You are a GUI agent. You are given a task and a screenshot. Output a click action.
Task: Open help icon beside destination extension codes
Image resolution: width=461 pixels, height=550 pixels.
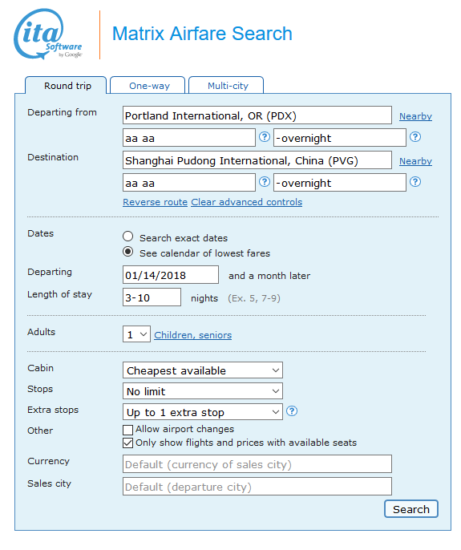415,182
